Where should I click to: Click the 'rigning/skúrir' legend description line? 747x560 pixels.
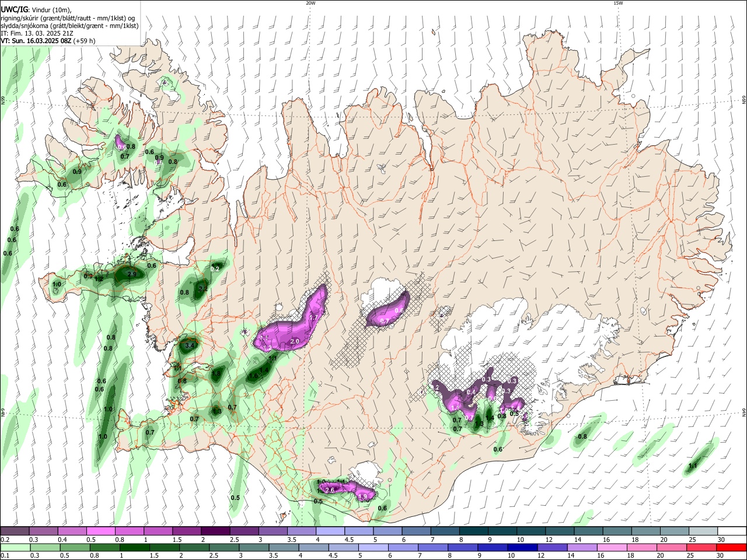click(x=68, y=18)
